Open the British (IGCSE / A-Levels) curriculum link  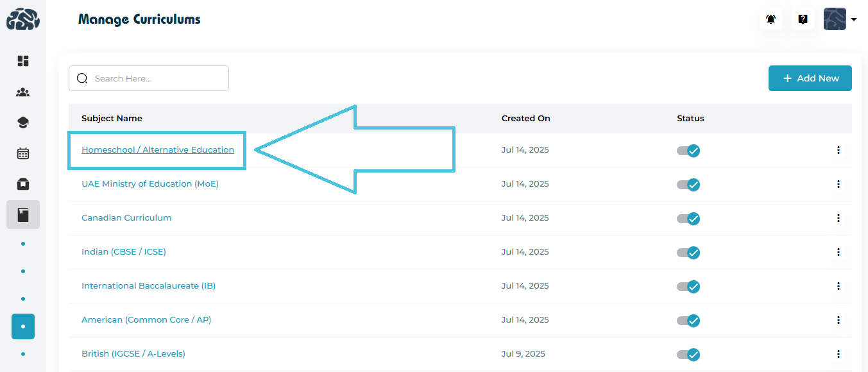pyautogui.click(x=133, y=353)
